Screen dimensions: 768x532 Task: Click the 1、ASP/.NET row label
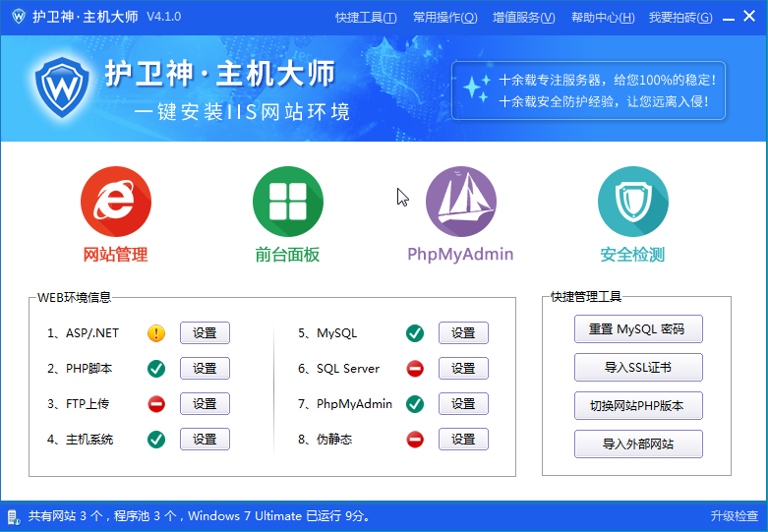[83, 333]
